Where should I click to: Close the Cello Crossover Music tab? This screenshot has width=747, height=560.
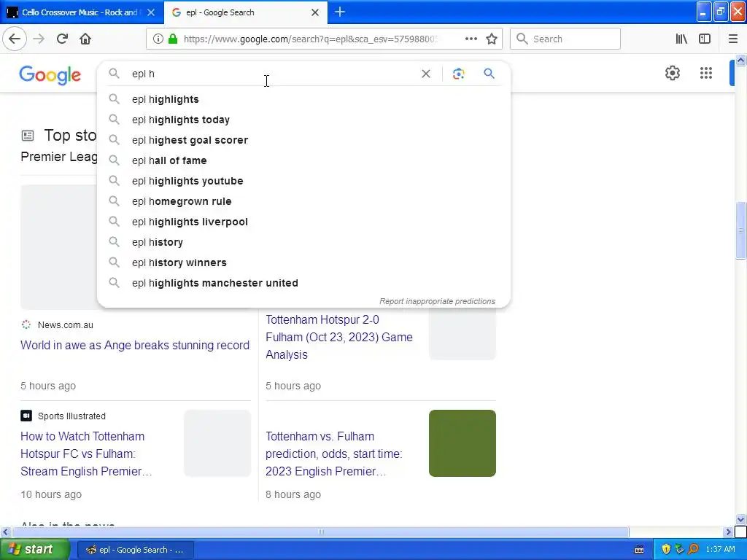(150, 12)
